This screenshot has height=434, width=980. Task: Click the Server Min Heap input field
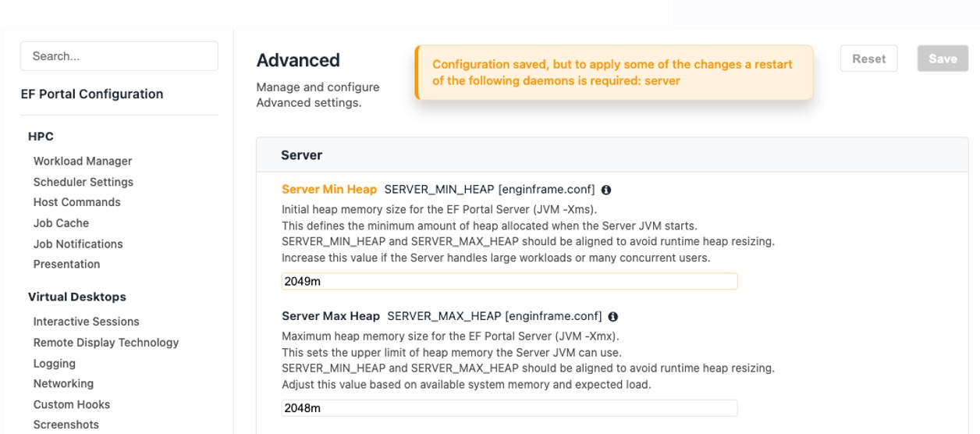point(509,281)
